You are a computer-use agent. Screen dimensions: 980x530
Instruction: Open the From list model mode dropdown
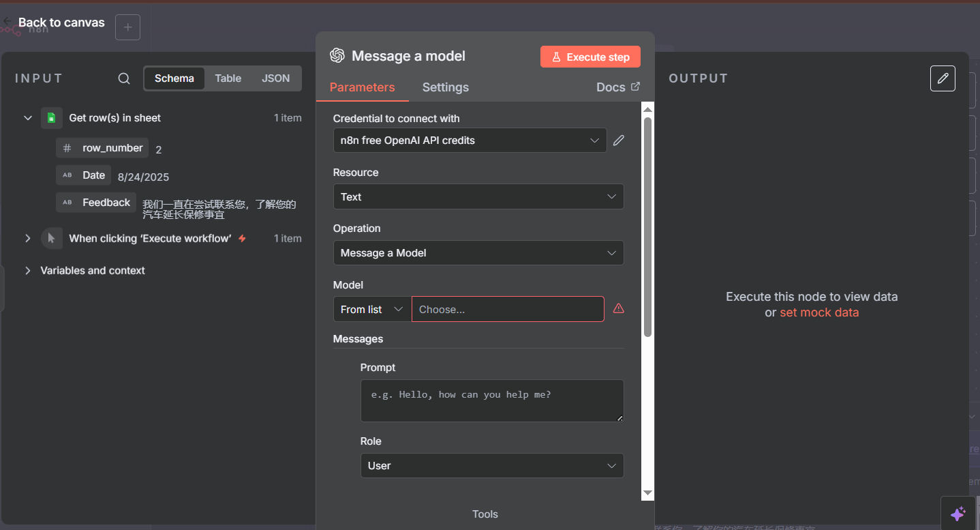[x=372, y=309]
